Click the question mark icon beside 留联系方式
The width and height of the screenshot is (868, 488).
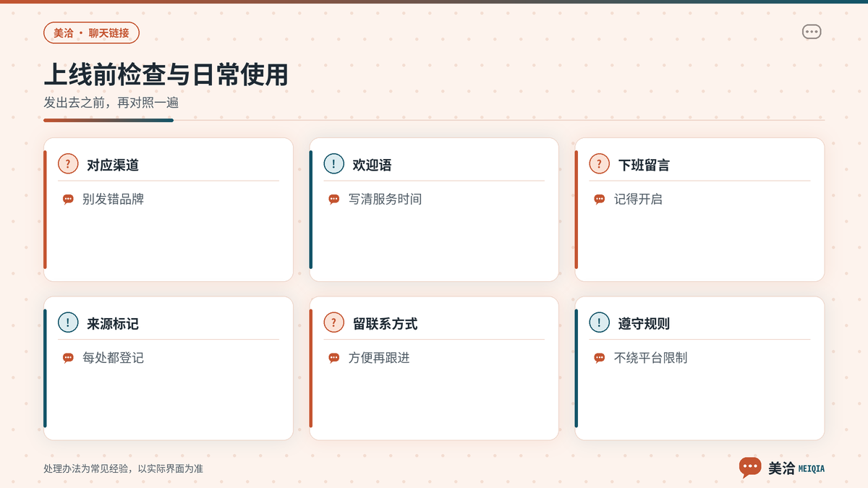point(333,322)
